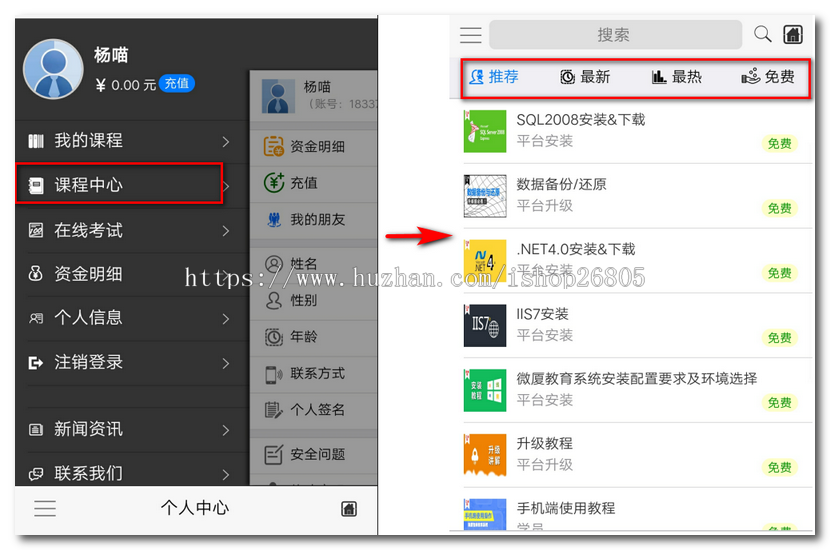Select the 免费 filter tab
830x550 pixels.
point(768,77)
